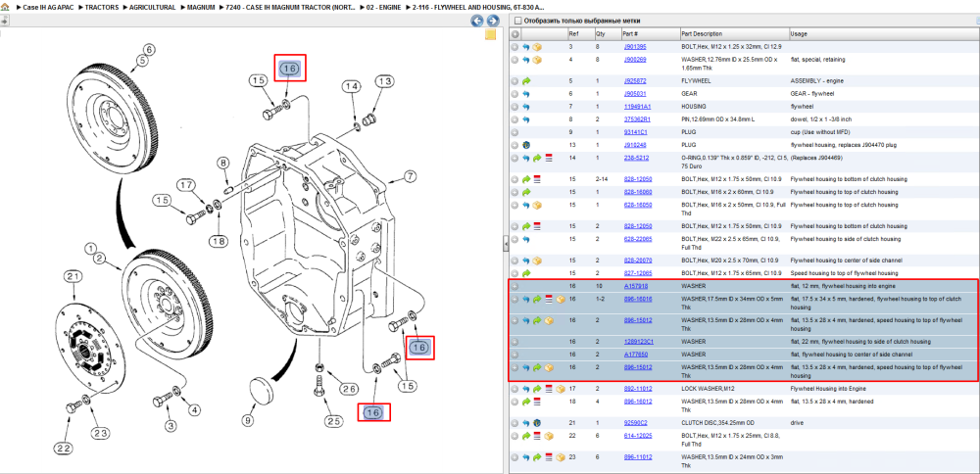Select callout 6 gear on diagram

click(x=148, y=49)
